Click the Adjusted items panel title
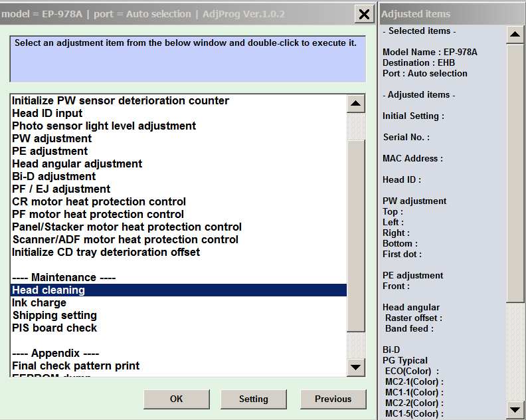 [x=416, y=14]
